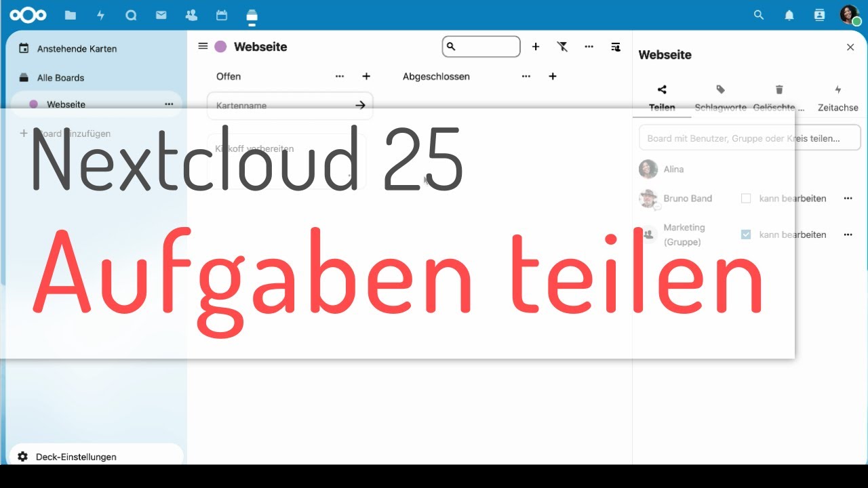Click the Offen list title
This screenshot has height=488, width=868.
(229, 77)
